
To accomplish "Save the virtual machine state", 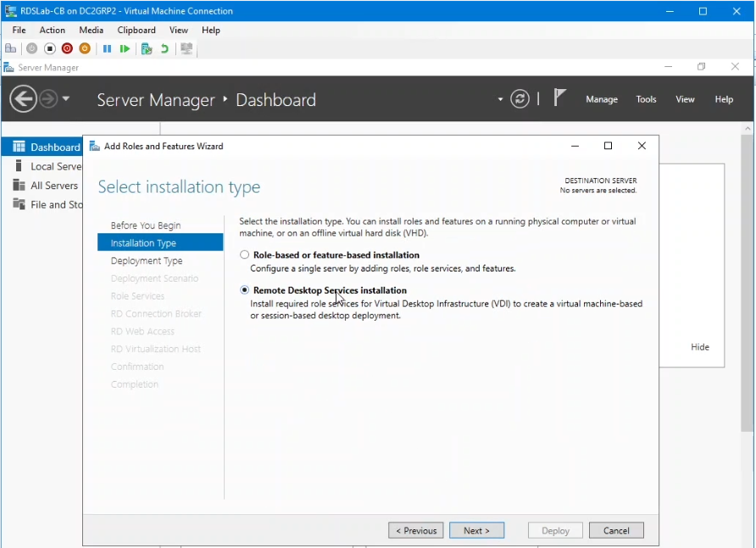I will (84, 48).
